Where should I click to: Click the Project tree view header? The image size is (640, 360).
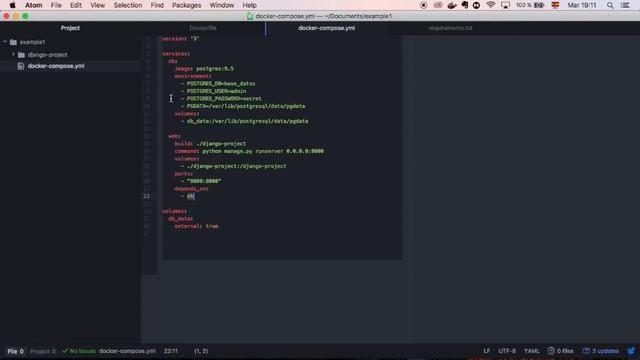tap(70, 28)
